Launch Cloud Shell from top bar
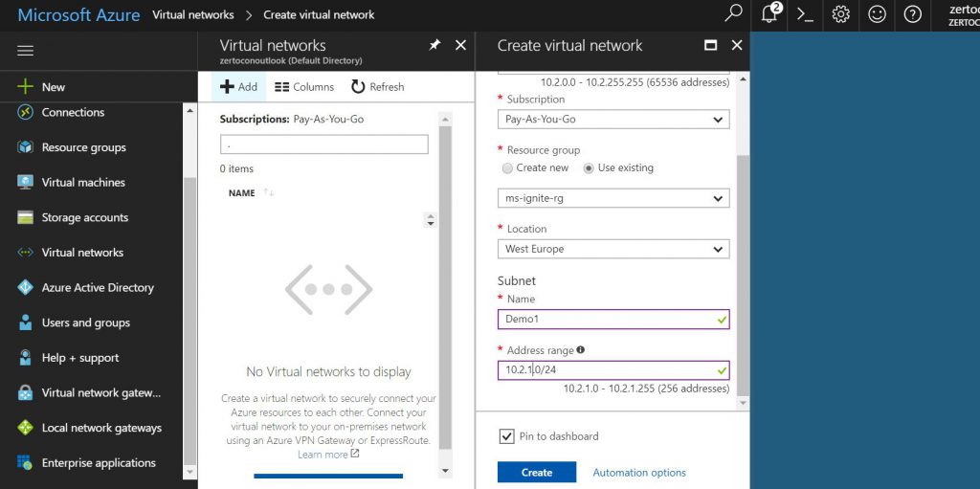Screen dimensions: 980x489 tap(805, 14)
